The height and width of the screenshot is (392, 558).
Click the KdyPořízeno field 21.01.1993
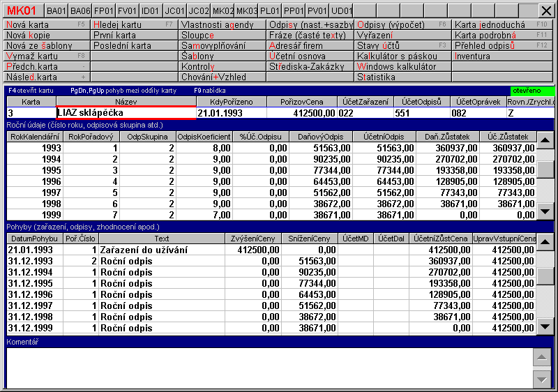pos(232,113)
